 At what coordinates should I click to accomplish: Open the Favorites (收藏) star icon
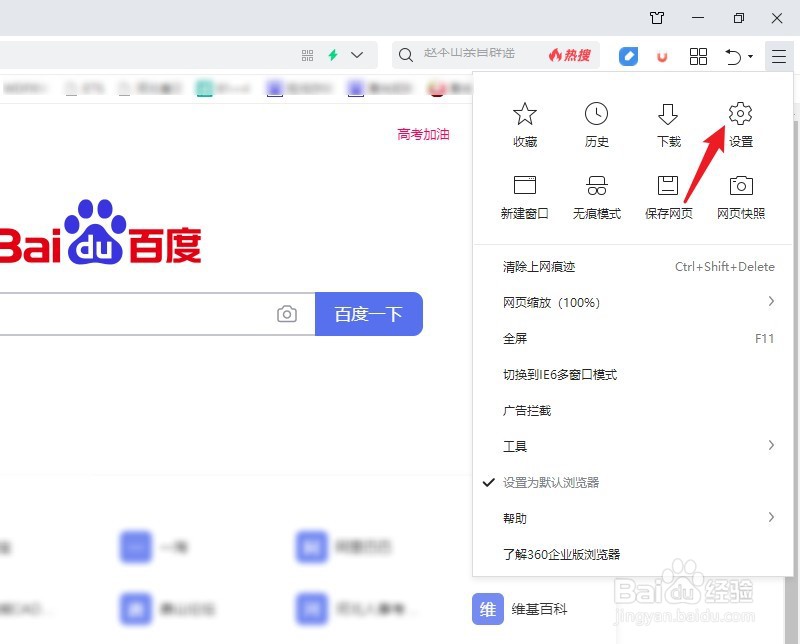(x=524, y=114)
